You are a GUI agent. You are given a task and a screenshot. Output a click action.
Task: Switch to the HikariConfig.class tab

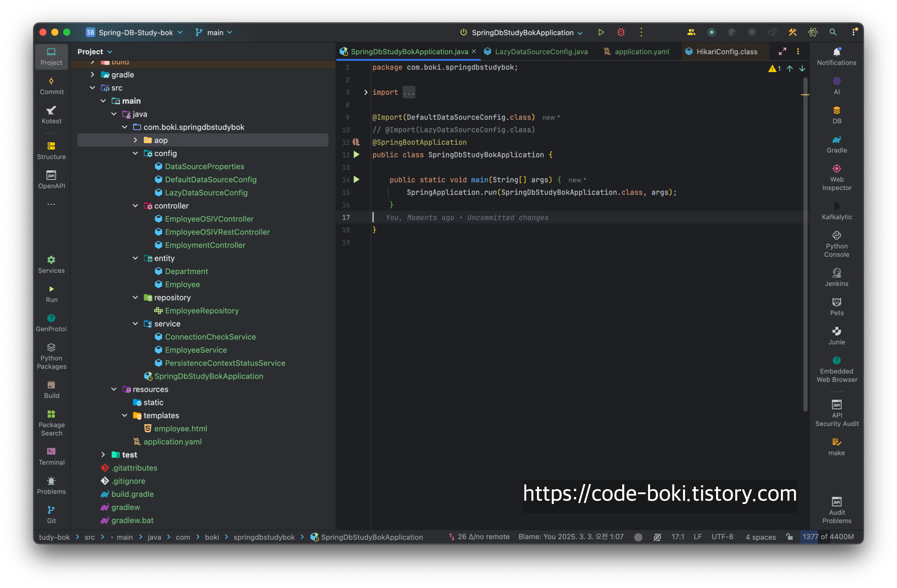726,52
